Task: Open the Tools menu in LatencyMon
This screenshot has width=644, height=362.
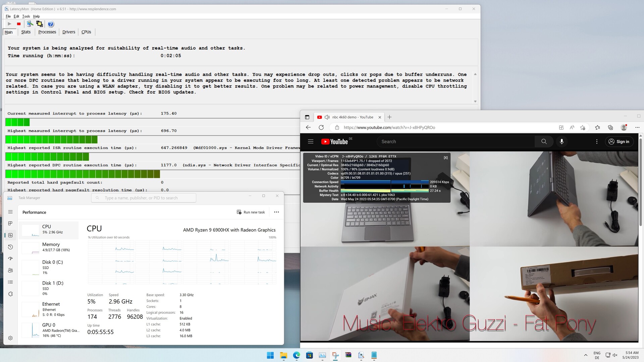Action: [26, 16]
